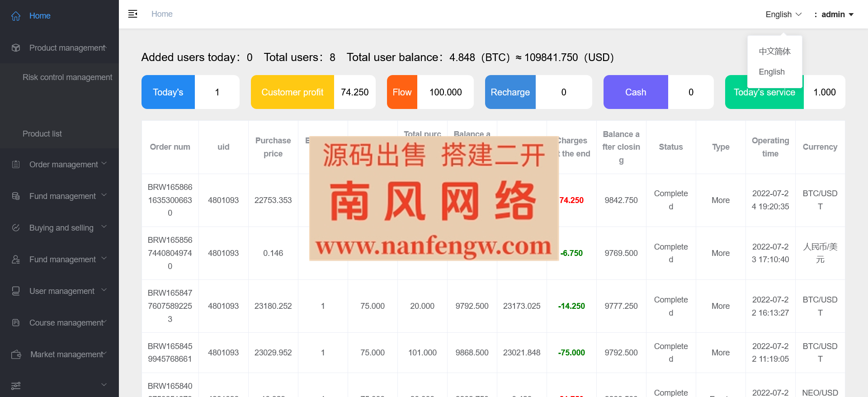The height and width of the screenshot is (397, 868).
Task: Click the Market management wallet icon
Action: [x=16, y=354]
